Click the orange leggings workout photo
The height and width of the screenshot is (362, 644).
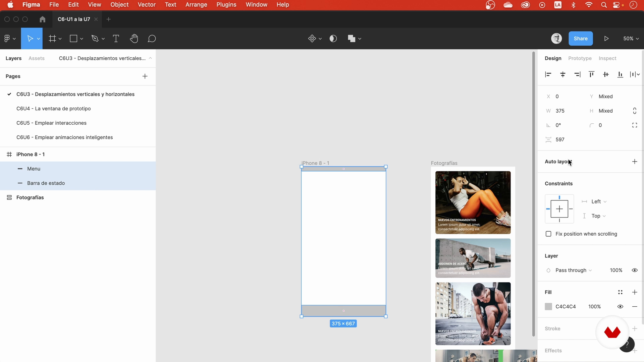pos(473,202)
